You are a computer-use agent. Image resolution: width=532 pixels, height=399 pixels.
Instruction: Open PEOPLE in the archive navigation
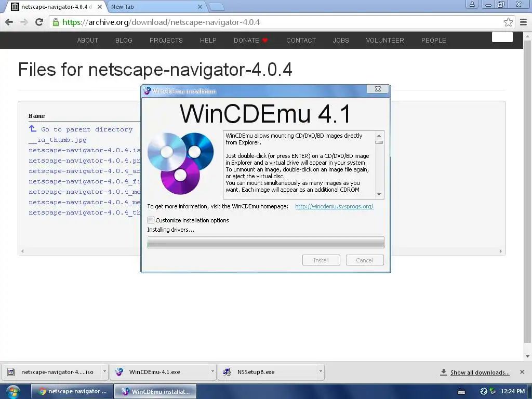[434, 41]
